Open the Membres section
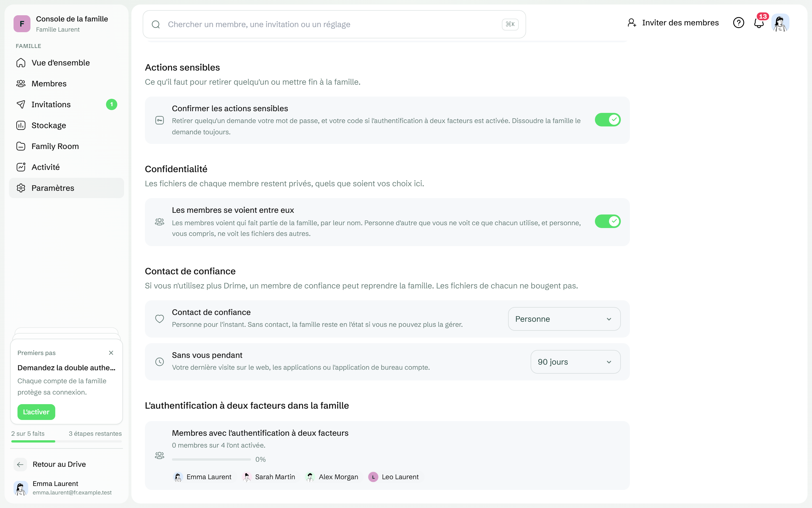812x508 pixels. tap(67, 84)
